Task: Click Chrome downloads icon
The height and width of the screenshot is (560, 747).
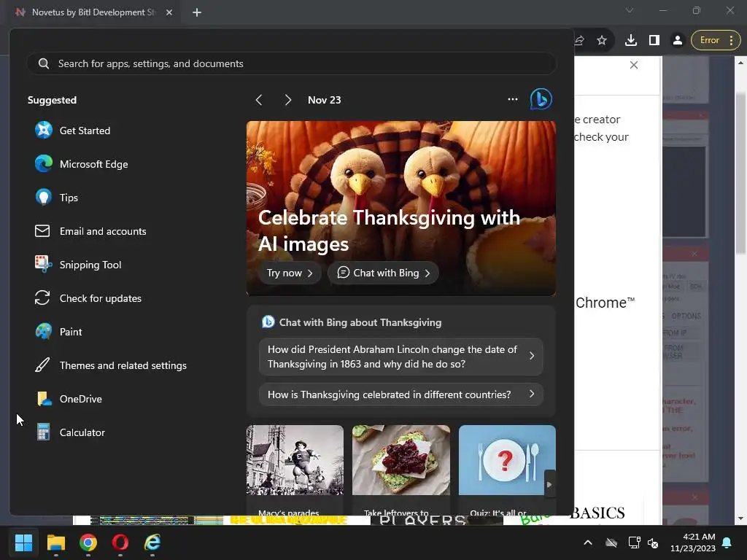Action: click(x=631, y=40)
